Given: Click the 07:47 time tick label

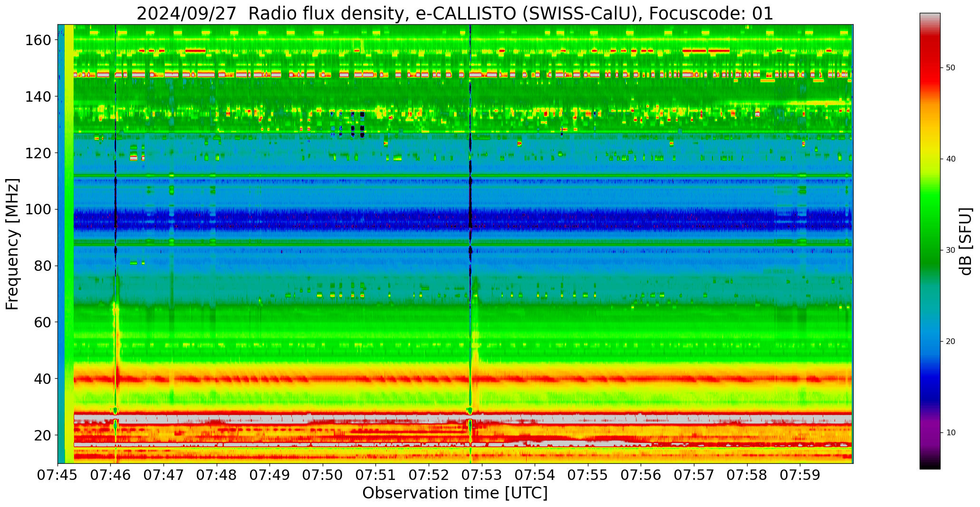Looking at the screenshot, I should point(164,475).
